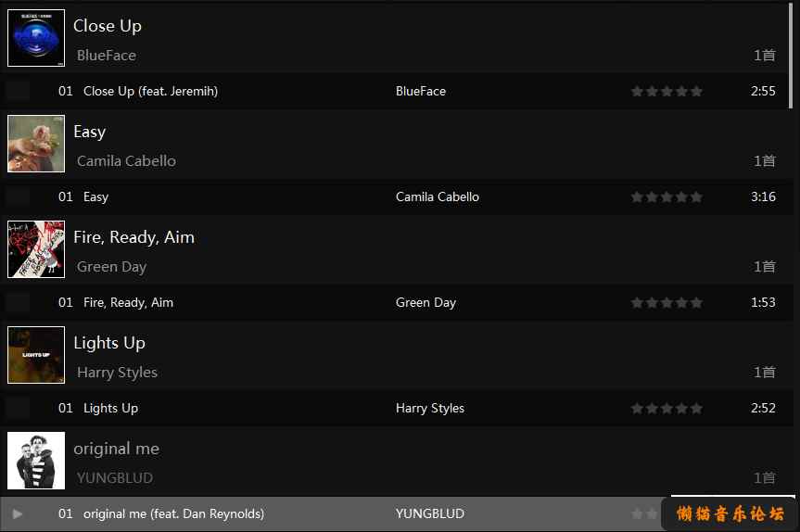Viewport: 800px width, 532px height.
Task: Click the YUNGBLUD artist under original me
Action: pos(115,478)
